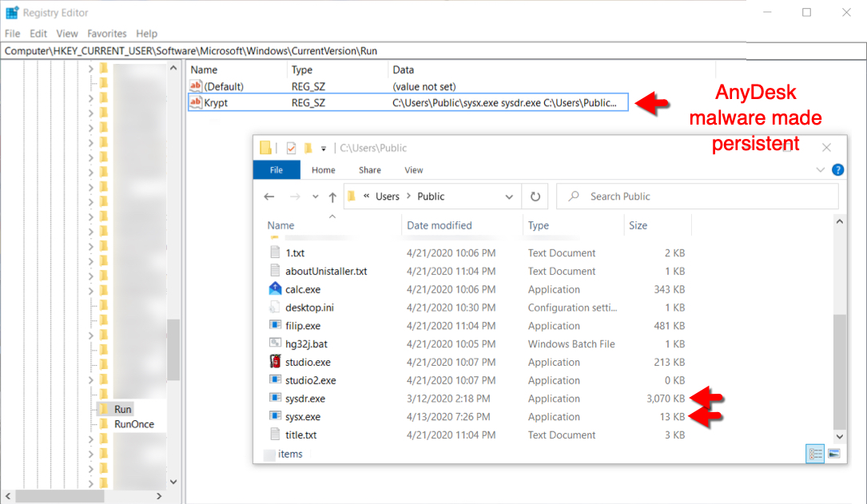867x504 pixels.
Task: Open the Favorites menu
Action: pyautogui.click(x=107, y=34)
